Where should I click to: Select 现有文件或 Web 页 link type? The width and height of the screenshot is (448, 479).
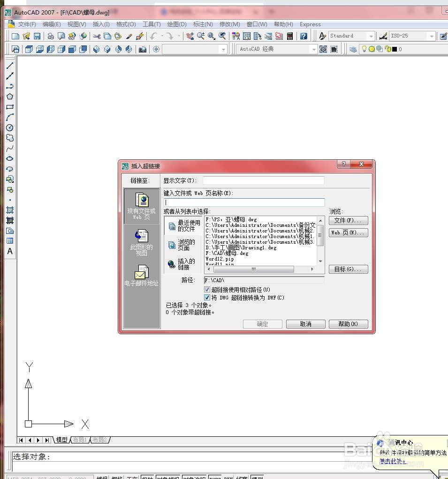click(142, 206)
